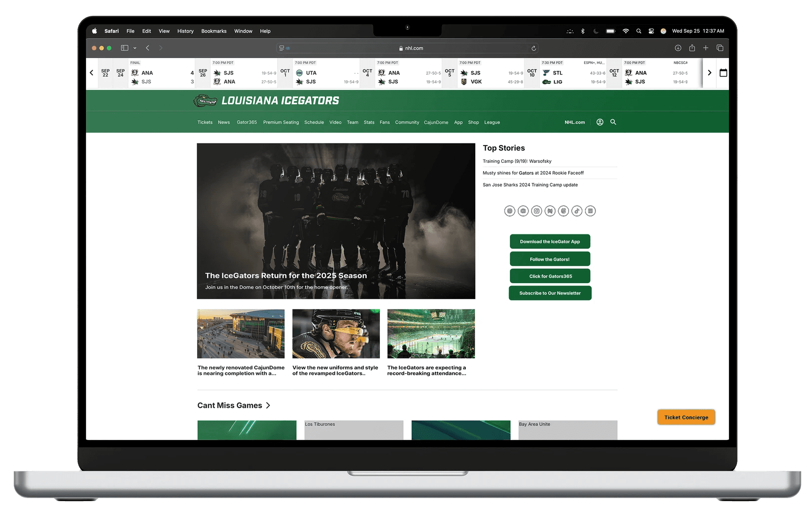
Task: Show Safari tab overview icon
Action: click(720, 48)
